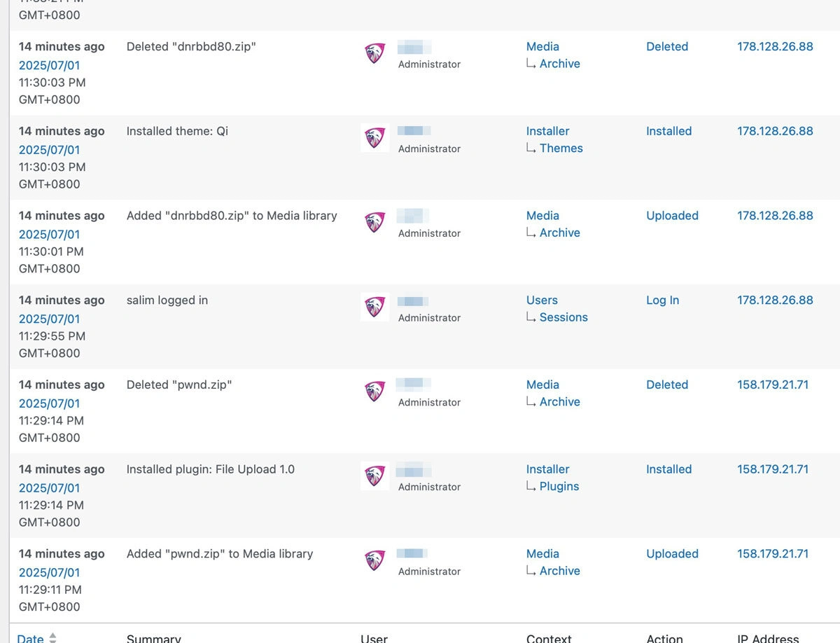
Task: Filter by Archive sub-context in Deleted "dnrbbd80.zip" row
Action: (x=559, y=64)
